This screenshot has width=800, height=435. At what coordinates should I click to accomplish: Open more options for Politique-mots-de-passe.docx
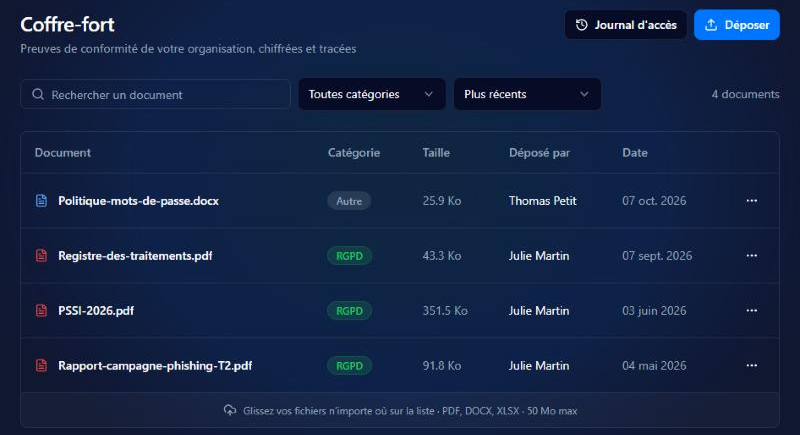(x=752, y=201)
